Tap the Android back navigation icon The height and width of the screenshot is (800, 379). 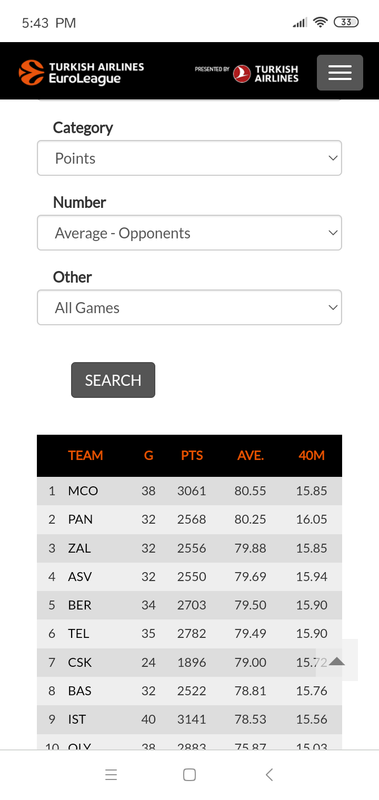click(269, 774)
